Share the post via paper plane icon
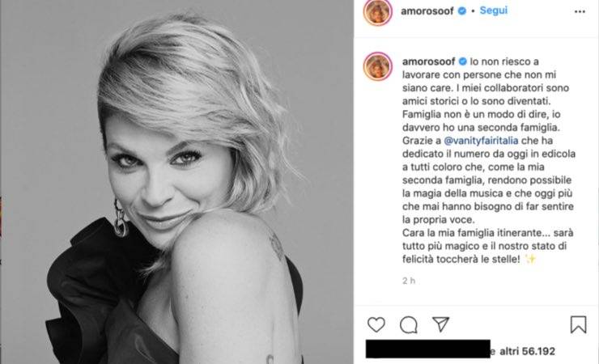 (x=440, y=324)
